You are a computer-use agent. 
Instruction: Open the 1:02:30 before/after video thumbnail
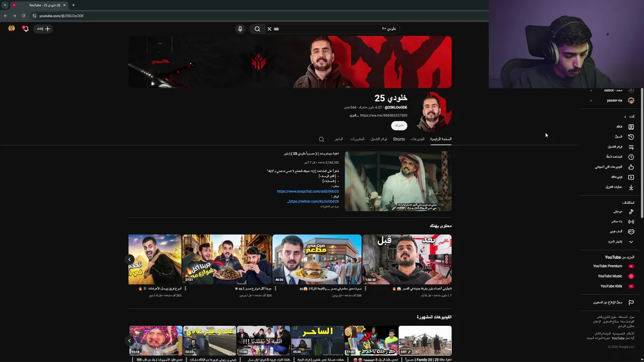(407, 259)
